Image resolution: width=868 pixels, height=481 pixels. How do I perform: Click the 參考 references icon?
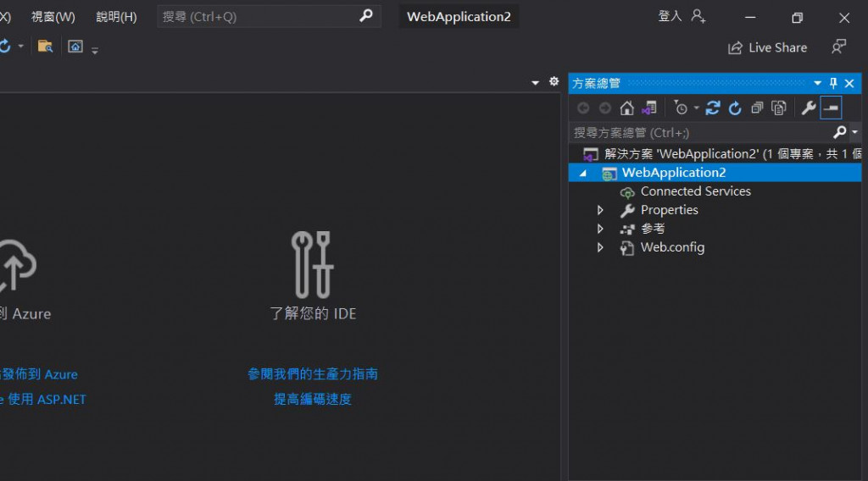(x=626, y=229)
